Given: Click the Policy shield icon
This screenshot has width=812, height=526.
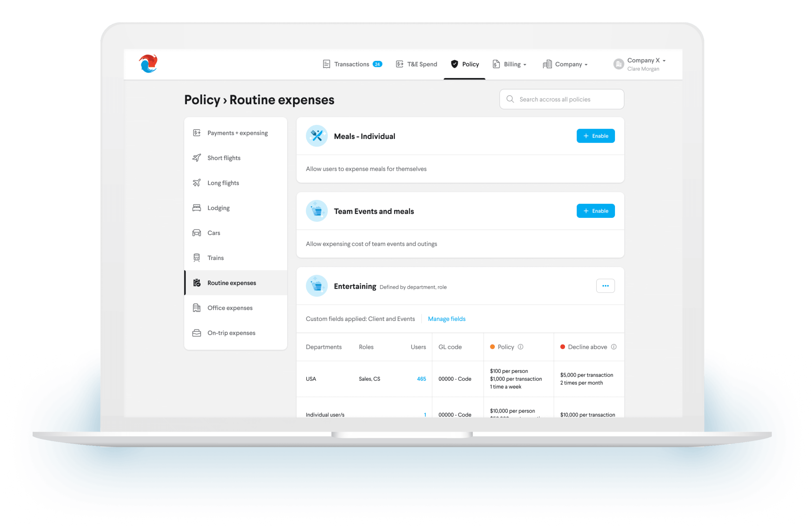Looking at the screenshot, I should pos(454,64).
